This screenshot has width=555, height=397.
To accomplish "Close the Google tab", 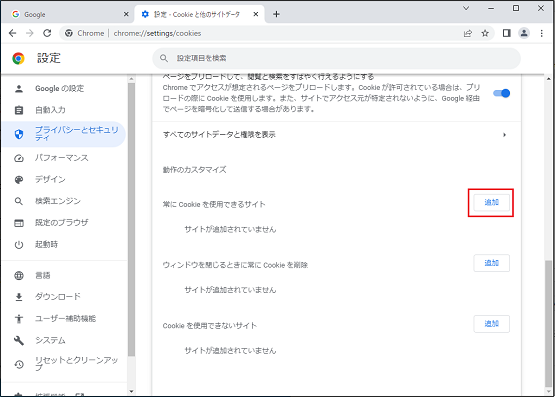I will pos(126,14).
